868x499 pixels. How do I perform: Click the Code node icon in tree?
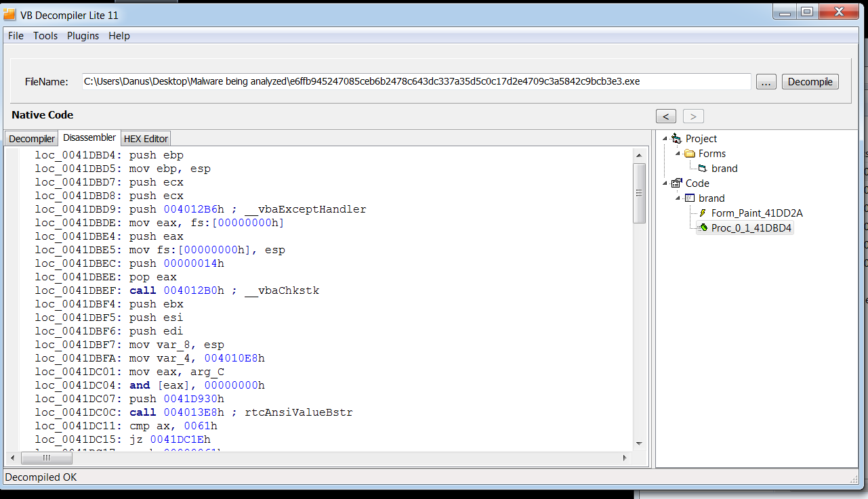[x=676, y=183]
